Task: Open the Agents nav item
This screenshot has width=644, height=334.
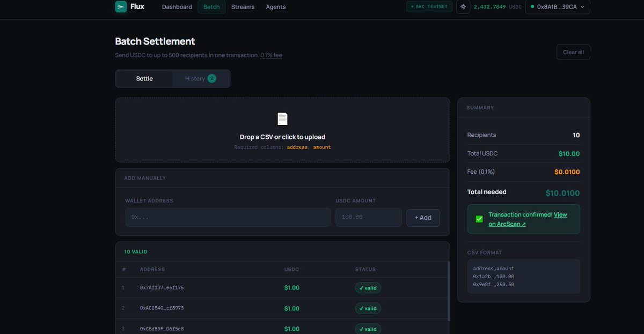Action: (x=276, y=7)
